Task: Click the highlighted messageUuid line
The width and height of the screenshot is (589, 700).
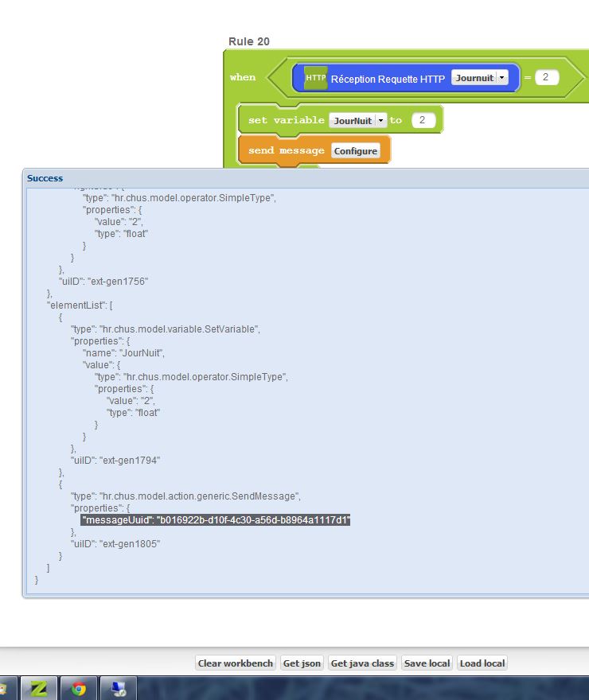Action: pyautogui.click(x=216, y=519)
